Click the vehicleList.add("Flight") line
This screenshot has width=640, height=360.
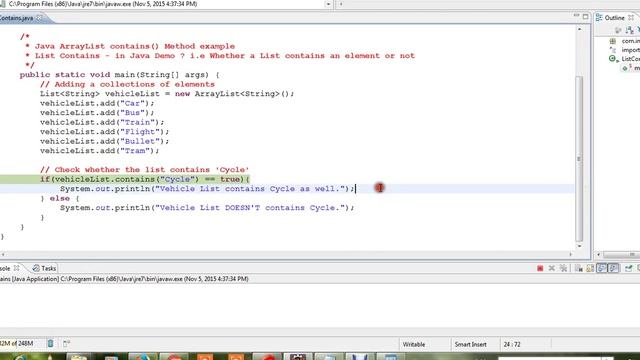tap(104, 132)
